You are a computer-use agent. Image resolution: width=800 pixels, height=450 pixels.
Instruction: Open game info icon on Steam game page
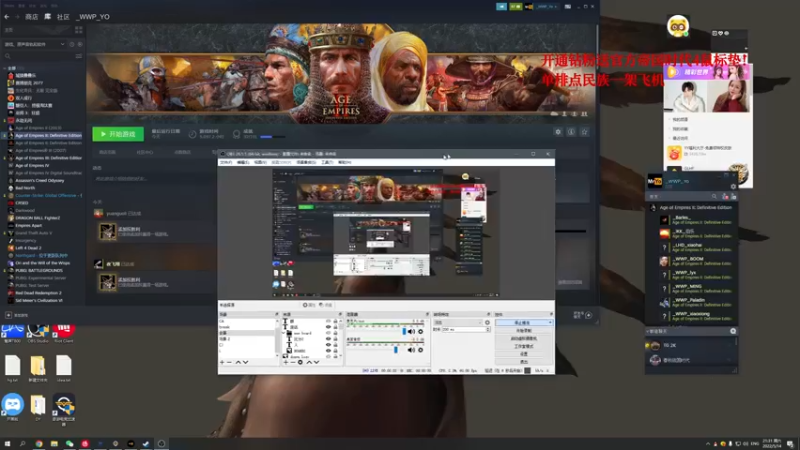[571, 132]
